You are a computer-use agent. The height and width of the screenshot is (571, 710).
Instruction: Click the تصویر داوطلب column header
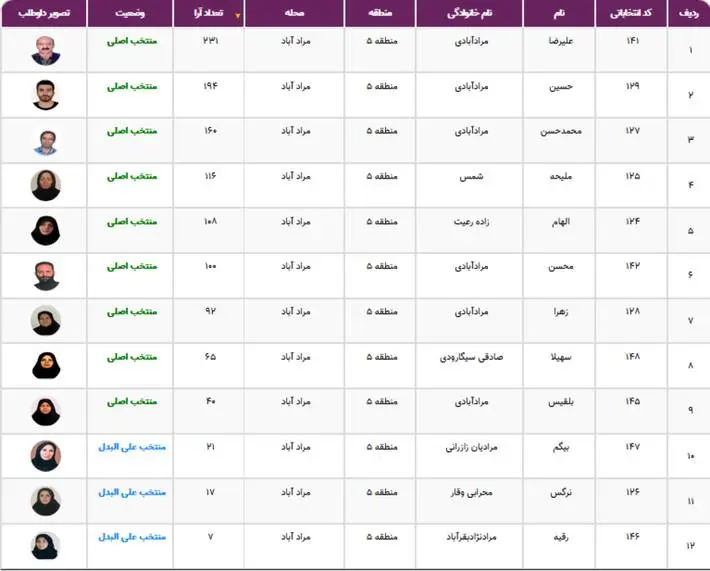[x=44, y=13]
